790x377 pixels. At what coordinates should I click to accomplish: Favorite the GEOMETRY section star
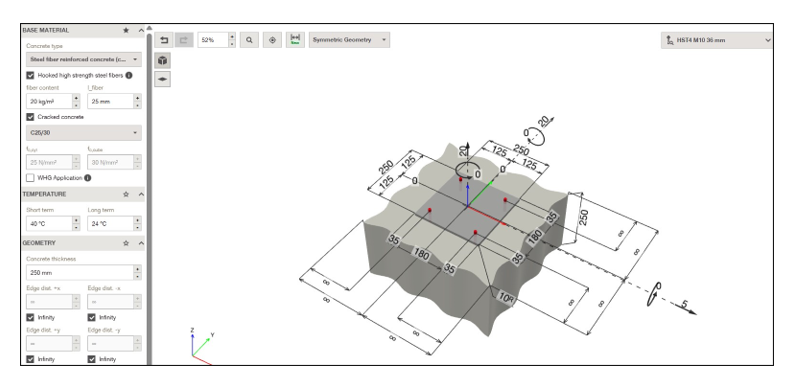pos(126,243)
